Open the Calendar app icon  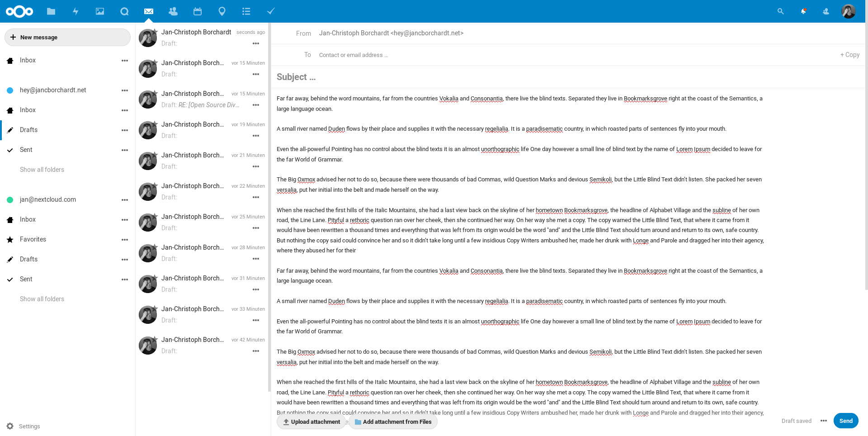(198, 11)
